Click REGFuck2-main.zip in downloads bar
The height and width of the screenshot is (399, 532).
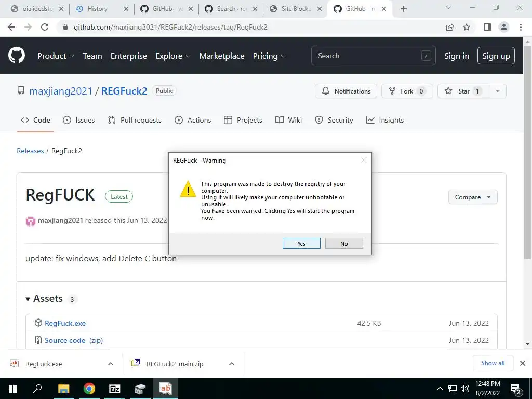point(175,364)
